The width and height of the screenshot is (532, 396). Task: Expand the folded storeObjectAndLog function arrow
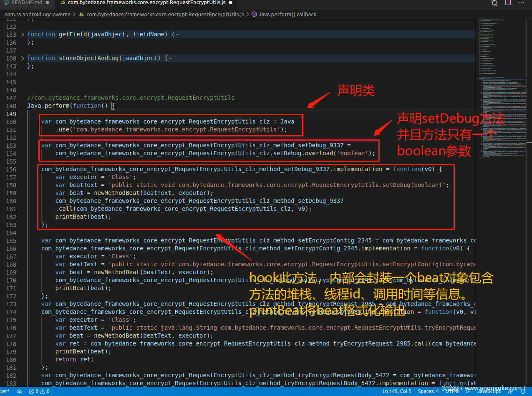pos(23,58)
